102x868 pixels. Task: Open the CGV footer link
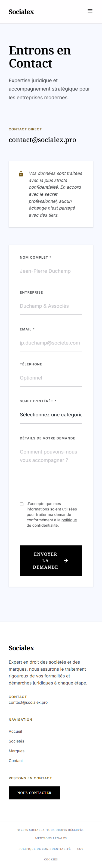pyautogui.click(x=80, y=849)
